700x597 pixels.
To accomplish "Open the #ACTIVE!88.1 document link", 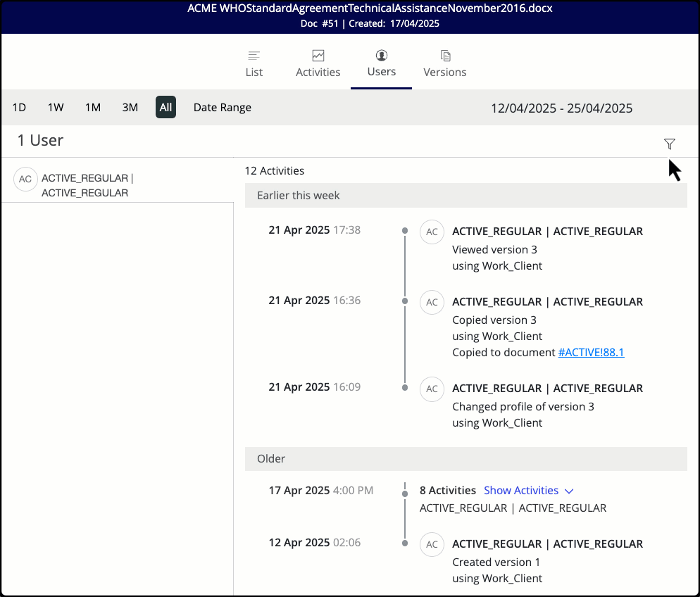I will (591, 352).
